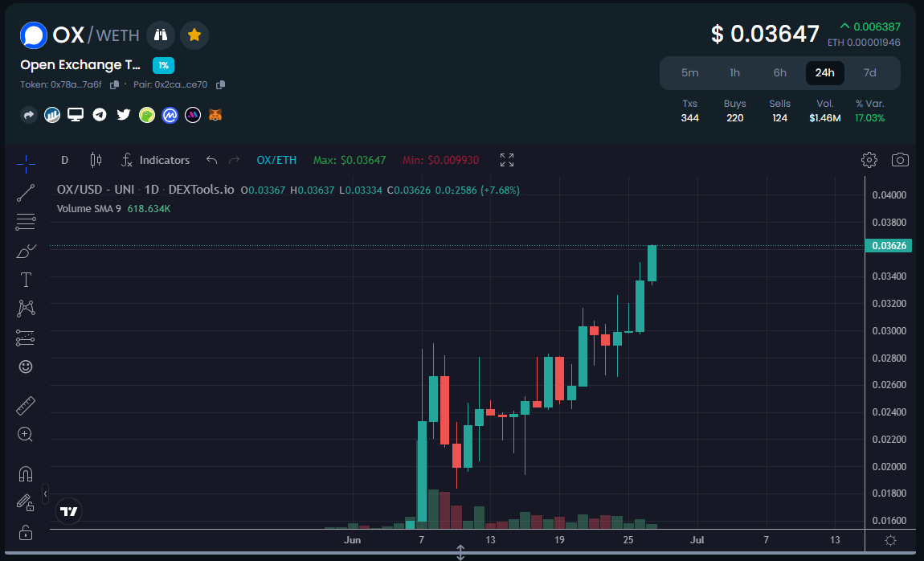924x561 pixels.
Task: Open the D interval selector
Action: point(64,160)
